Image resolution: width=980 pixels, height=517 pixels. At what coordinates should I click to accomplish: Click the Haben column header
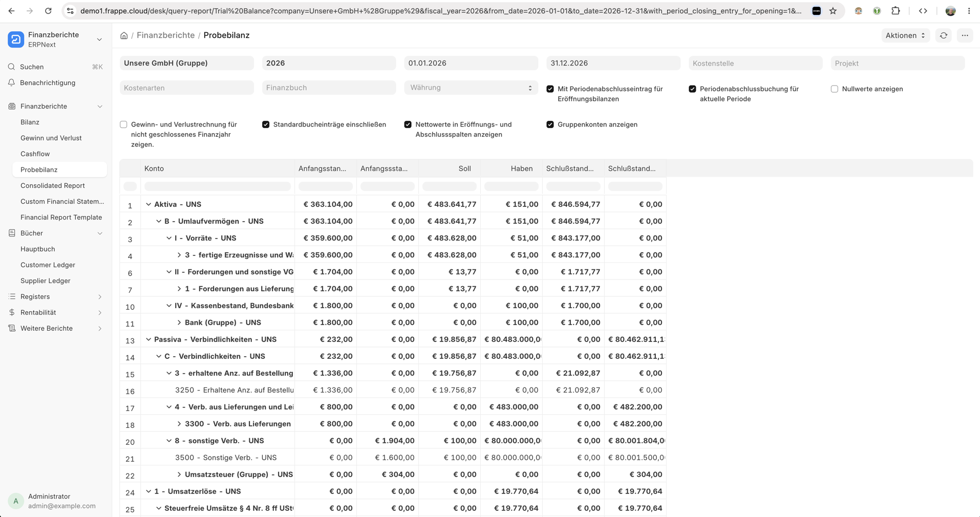[x=512, y=168]
